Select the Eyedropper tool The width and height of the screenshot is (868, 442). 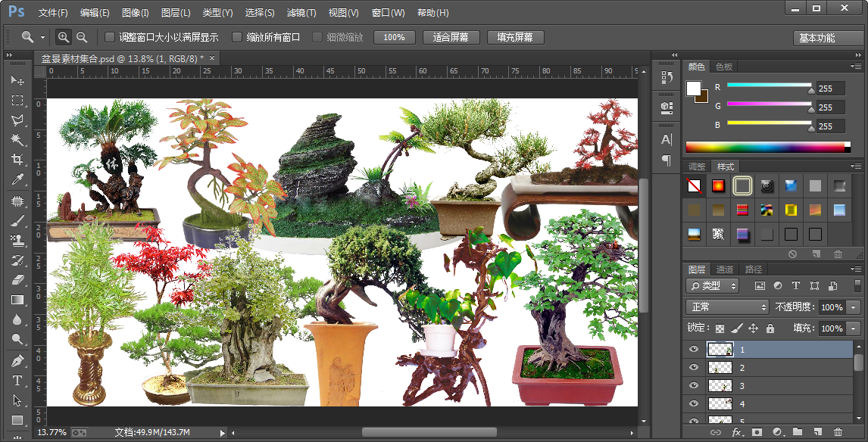(x=17, y=180)
